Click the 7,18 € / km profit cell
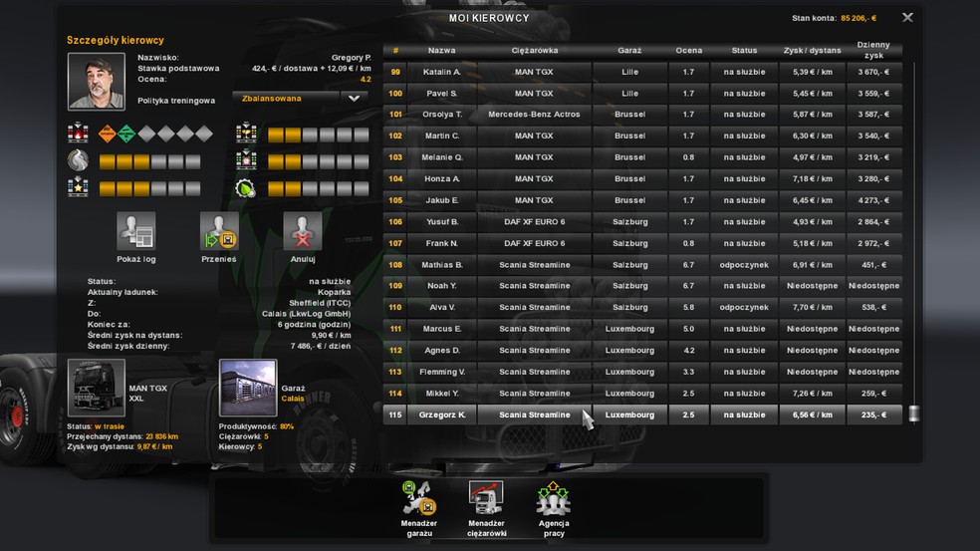The image size is (980, 551). click(812, 179)
